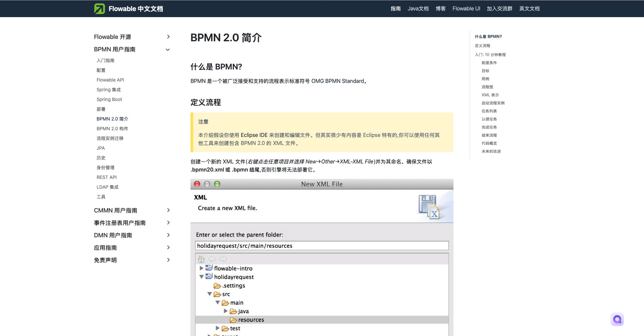
Task: Click the 事件注册表用户指南 sidebar label
Action: coord(120,223)
